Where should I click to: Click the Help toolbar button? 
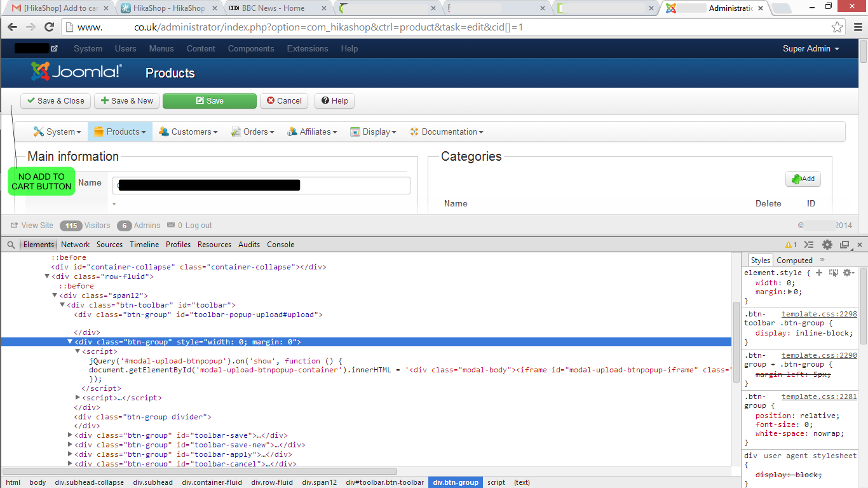334,101
